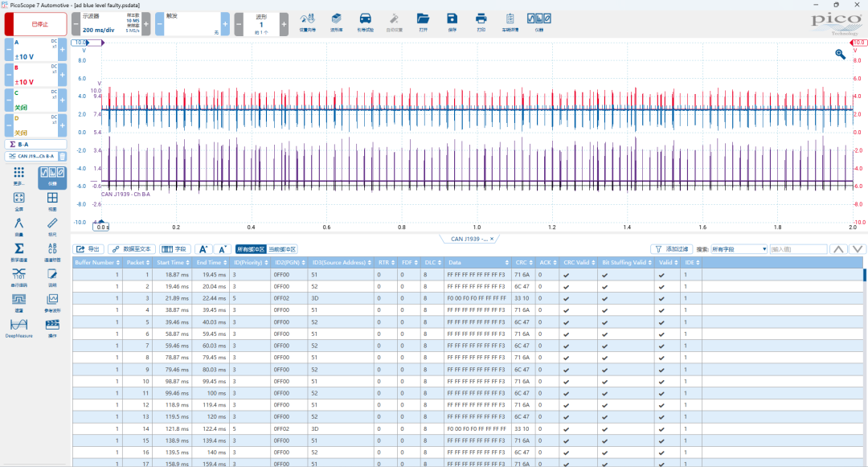Click the Export (导出) button
The width and height of the screenshot is (868, 467).
88,249
